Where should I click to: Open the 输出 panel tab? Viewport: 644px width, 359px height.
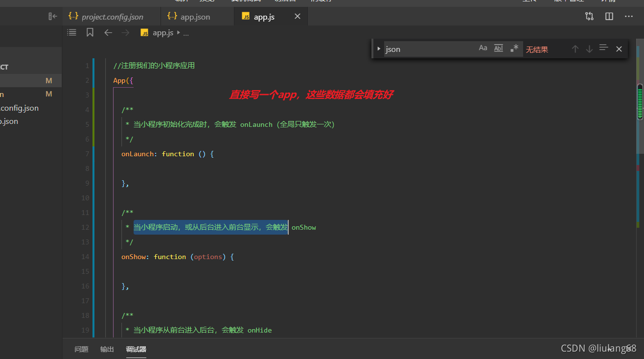pyautogui.click(x=107, y=349)
